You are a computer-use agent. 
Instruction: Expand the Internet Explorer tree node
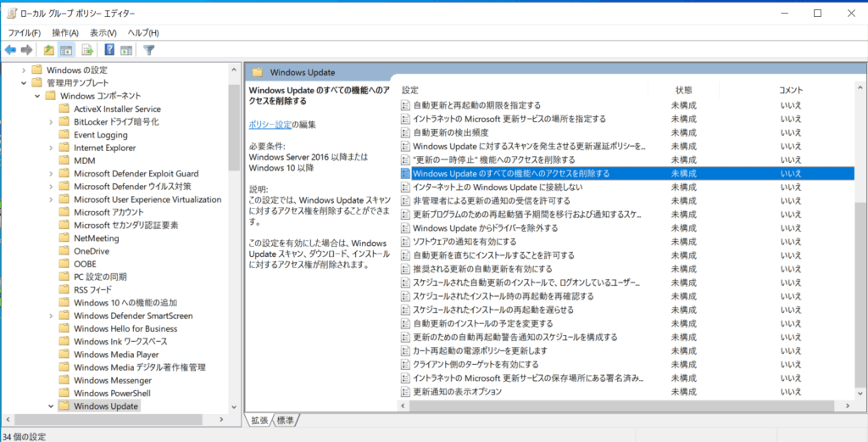pyautogui.click(x=50, y=148)
